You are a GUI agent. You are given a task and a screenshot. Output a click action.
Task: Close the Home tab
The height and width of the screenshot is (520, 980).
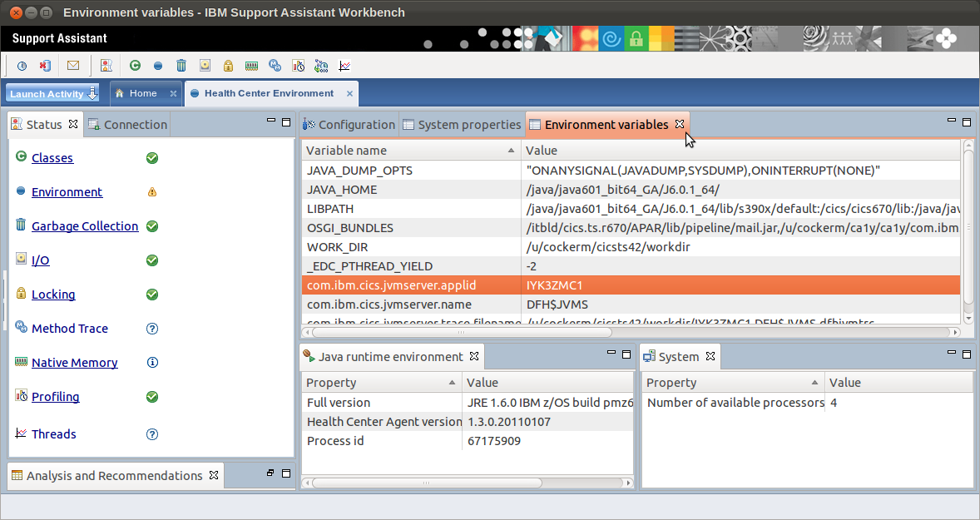(x=173, y=94)
